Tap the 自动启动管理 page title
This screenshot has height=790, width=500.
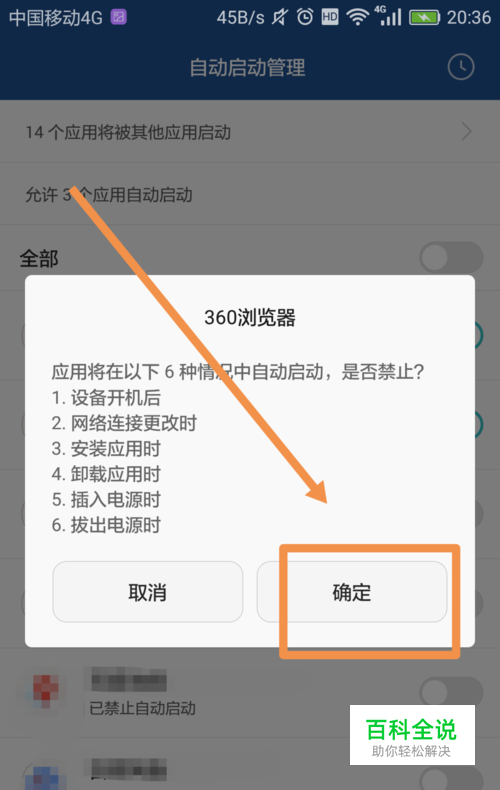pyautogui.click(x=247, y=68)
